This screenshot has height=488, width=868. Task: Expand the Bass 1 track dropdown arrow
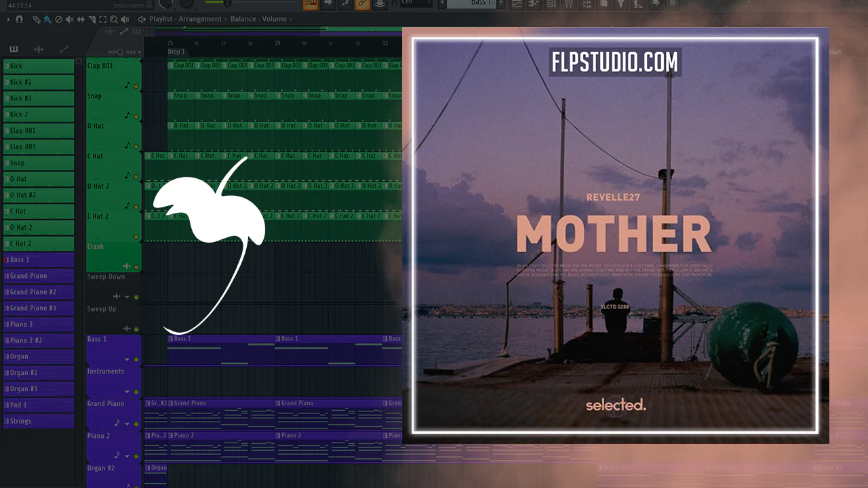pos(127,359)
